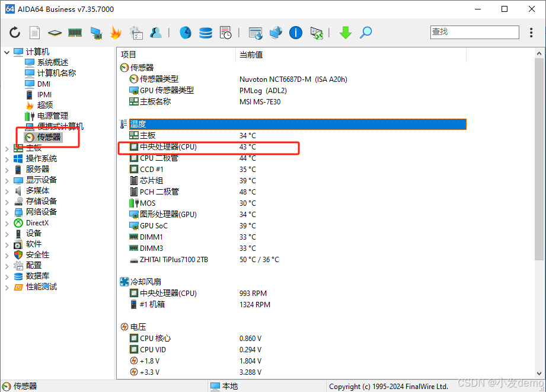546x392 pixels.
Task: Select DMI in the tree
Action: pyautogui.click(x=44, y=84)
